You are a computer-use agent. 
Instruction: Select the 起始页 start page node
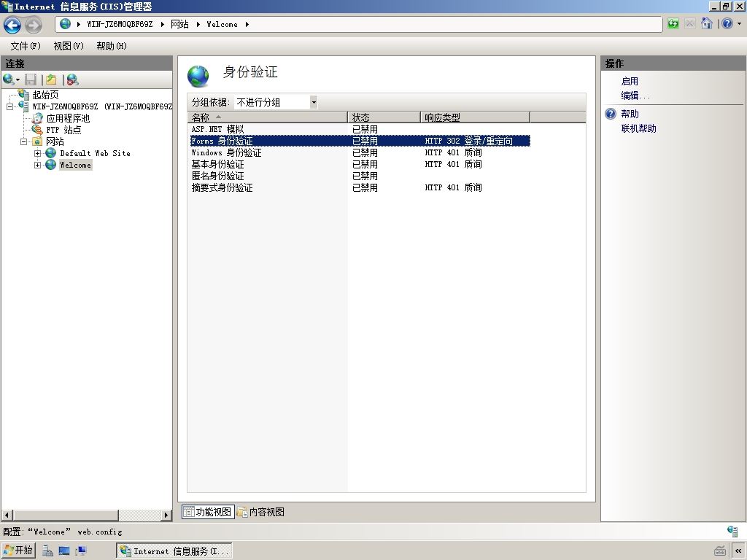coord(46,95)
